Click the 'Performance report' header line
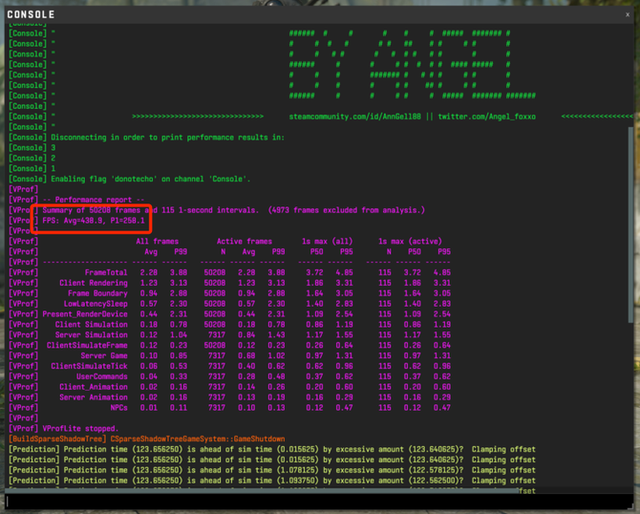The width and height of the screenshot is (640, 514). point(90,200)
